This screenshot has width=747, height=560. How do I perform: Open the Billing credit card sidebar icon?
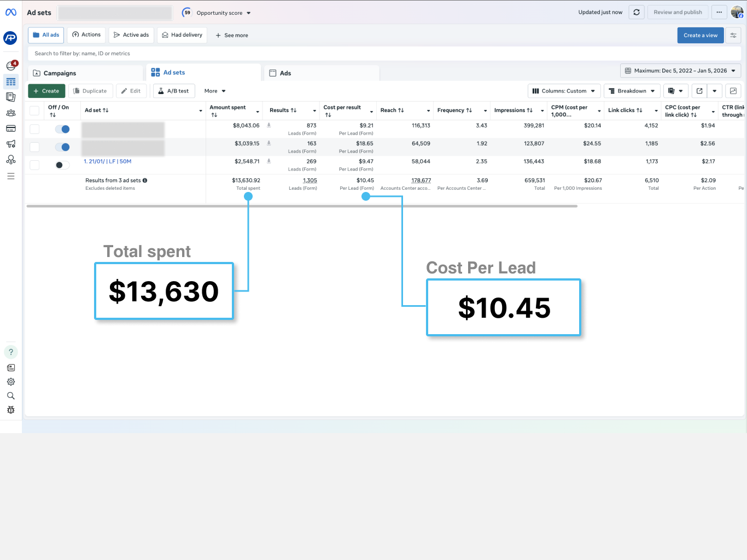[x=11, y=129]
